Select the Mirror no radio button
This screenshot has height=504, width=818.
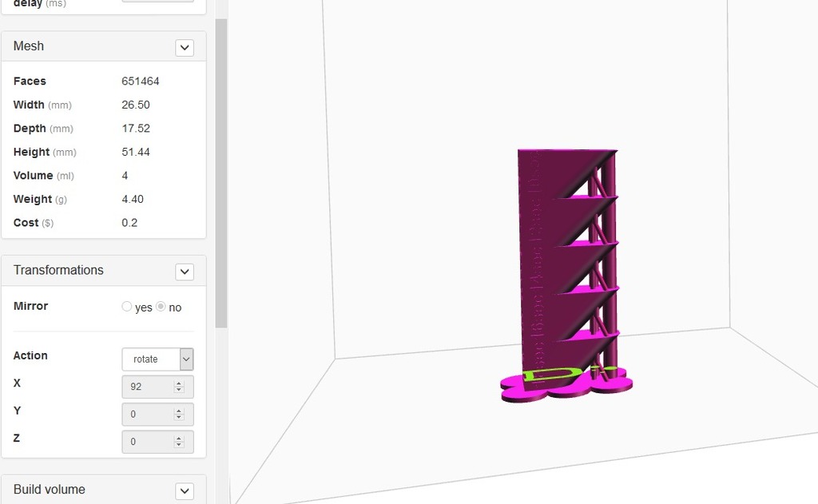[161, 307]
